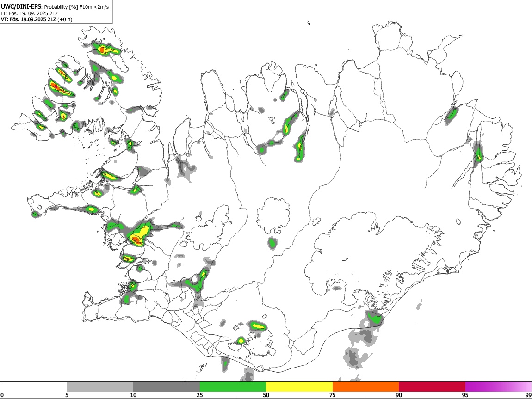The width and height of the screenshot is (532, 399).
Task: Click the 'IT: Fös. 19. 09. 2025 21Z' line
Action: tap(30, 13)
